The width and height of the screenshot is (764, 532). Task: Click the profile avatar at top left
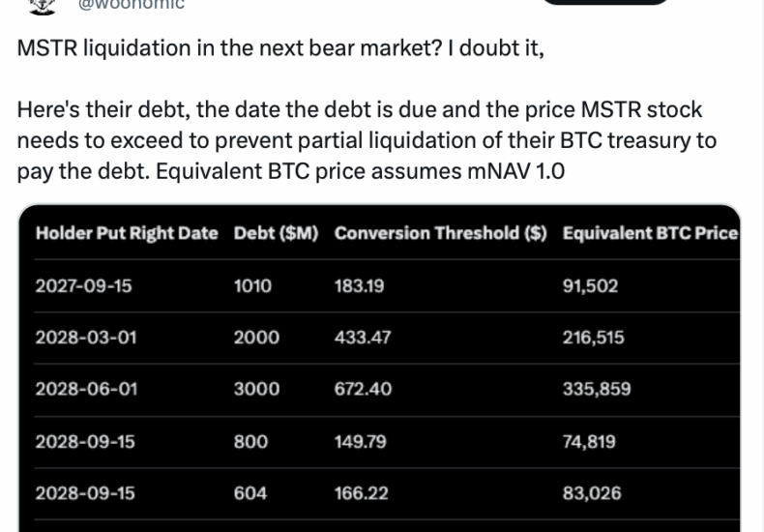37,4
